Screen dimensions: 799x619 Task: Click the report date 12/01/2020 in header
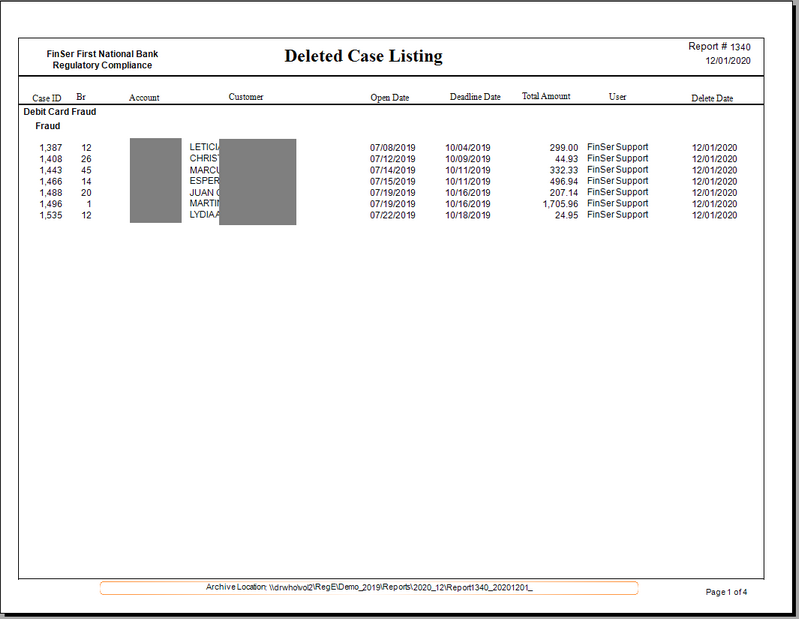(x=728, y=61)
